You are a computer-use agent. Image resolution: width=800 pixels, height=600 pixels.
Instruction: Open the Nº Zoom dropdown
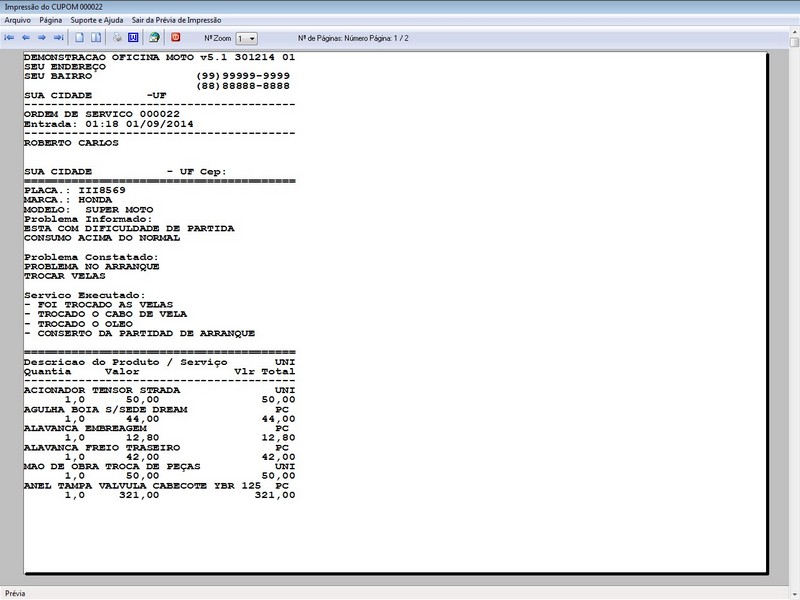coord(246,38)
